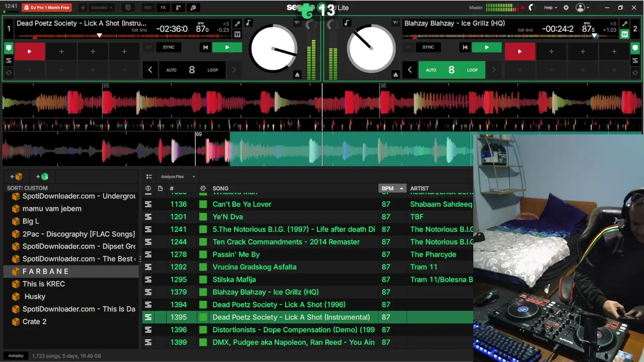Image resolution: width=644 pixels, height=362 pixels.
Task: Toggle the OFF tempo button on deck 1
Action: click(x=148, y=47)
